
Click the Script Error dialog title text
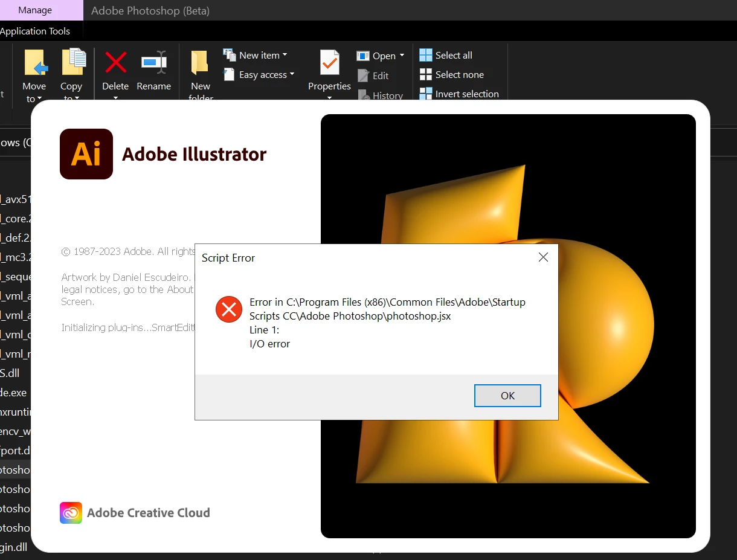(228, 258)
